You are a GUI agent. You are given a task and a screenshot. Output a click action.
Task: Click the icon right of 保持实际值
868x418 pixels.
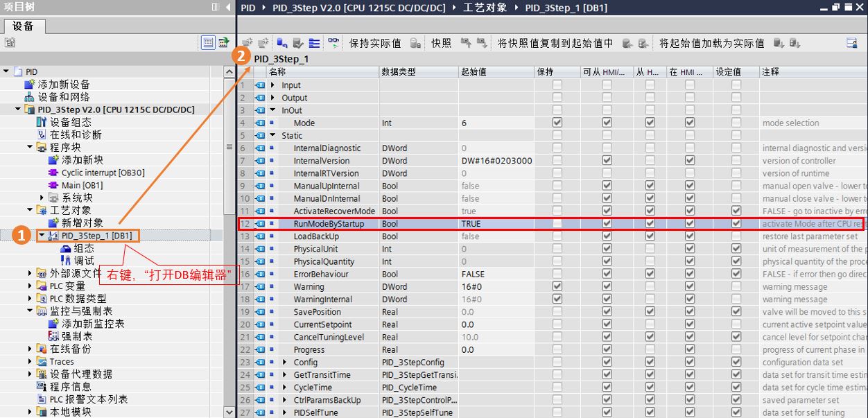pyautogui.click(x=415, y=43)
